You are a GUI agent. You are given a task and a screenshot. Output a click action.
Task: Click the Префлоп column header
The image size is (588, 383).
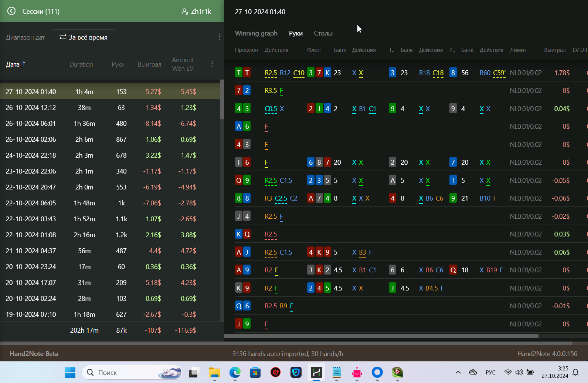pyautogui.click(x=247, y=50)
